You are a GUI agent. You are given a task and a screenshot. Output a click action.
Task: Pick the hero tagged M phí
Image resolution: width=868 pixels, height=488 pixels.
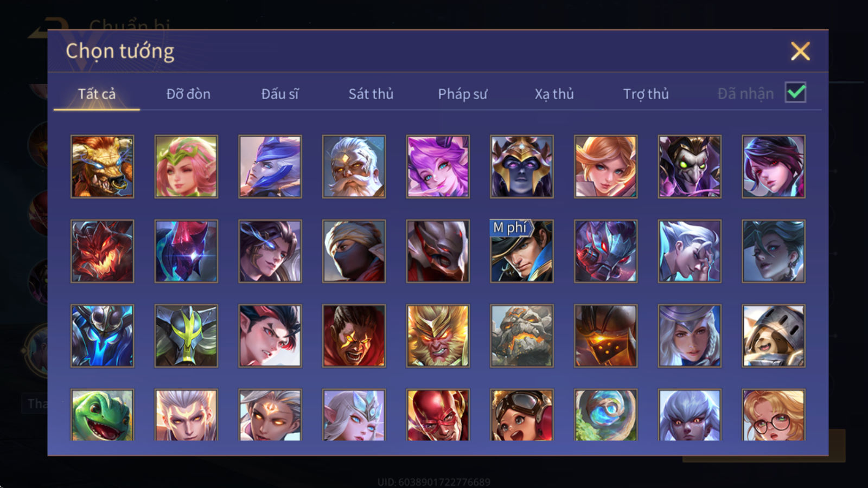pyautogui.click(x=521, y=251)
